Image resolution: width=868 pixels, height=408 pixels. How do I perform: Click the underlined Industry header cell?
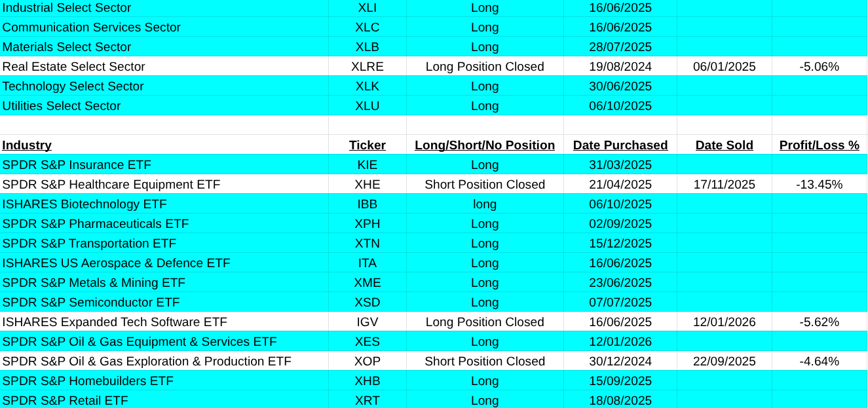pos(27,145)
